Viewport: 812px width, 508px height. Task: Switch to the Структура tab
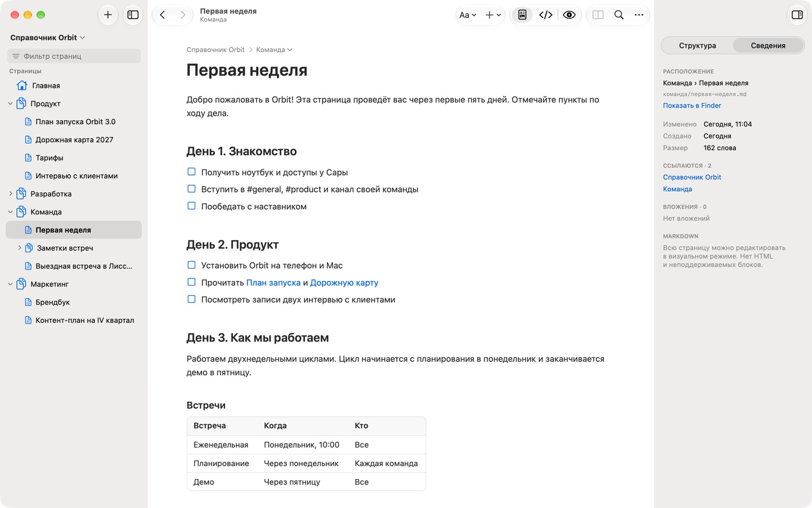(x=698, y=45)
